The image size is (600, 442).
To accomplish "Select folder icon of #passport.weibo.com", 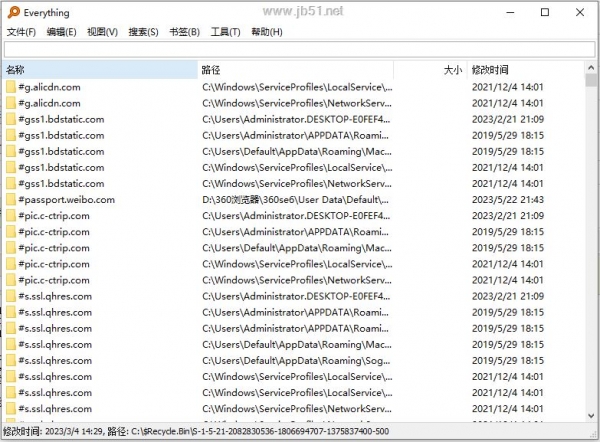I will [x=11, y=200].
